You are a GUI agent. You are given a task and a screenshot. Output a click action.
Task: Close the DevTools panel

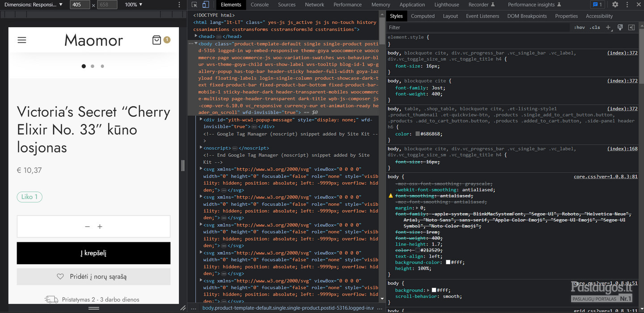(639, 4)
